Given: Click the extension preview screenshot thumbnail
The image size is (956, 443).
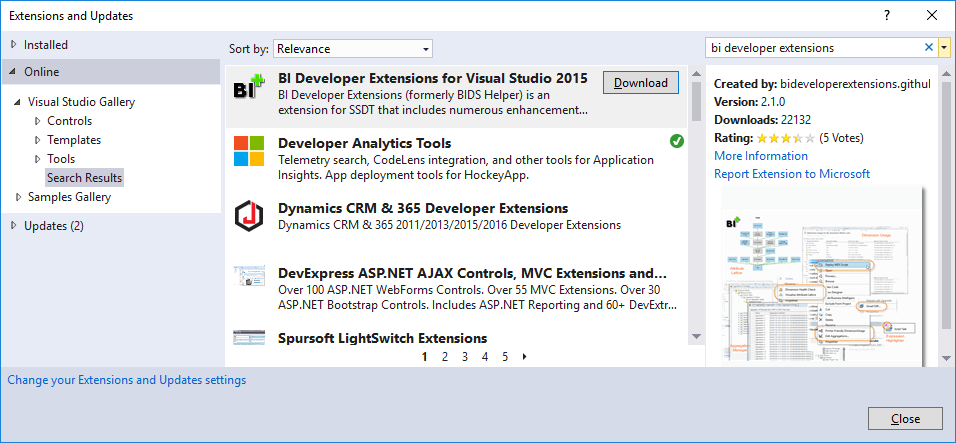Looking at the screenshot, I should 822,277.
